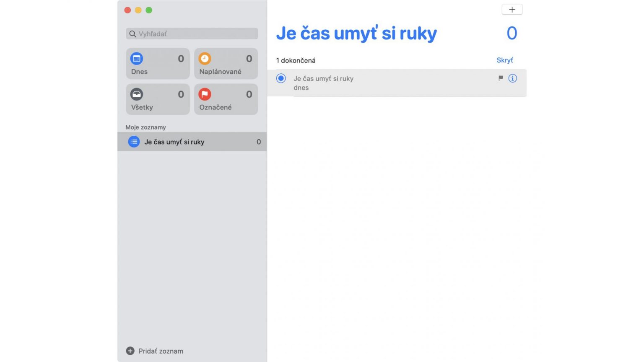This screenshot has height=362, width=644.
Task: Minimize the window with yellow button
Action: tap(138, 10)
